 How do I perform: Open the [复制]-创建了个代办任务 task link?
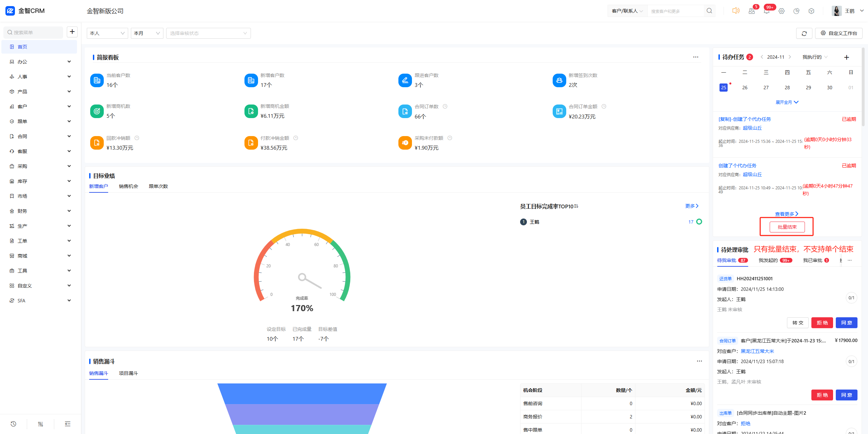point(745,119)
